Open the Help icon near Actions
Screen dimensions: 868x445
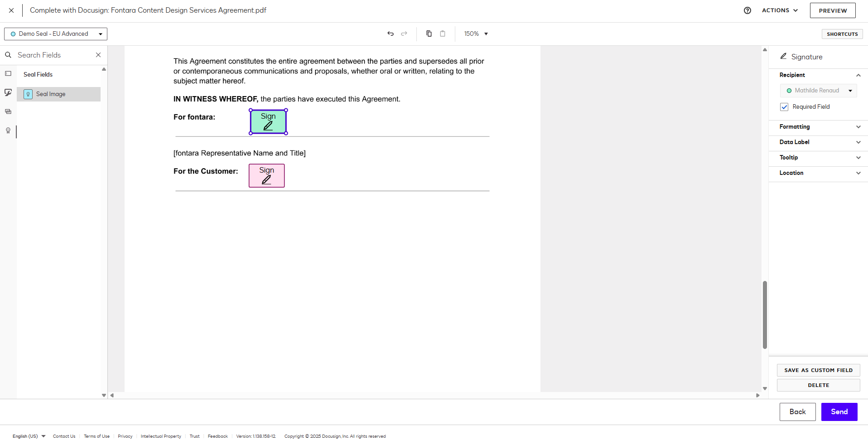point(747,10)
